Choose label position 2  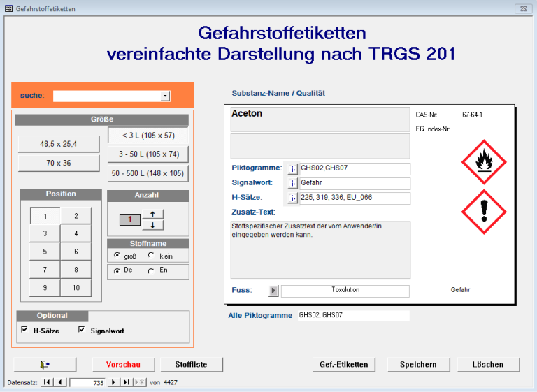tap(76, 216)
